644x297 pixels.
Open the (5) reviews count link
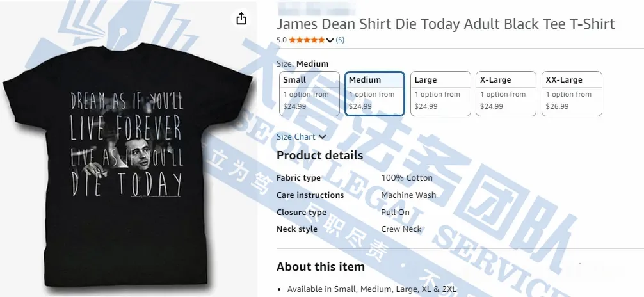(340, 40)
